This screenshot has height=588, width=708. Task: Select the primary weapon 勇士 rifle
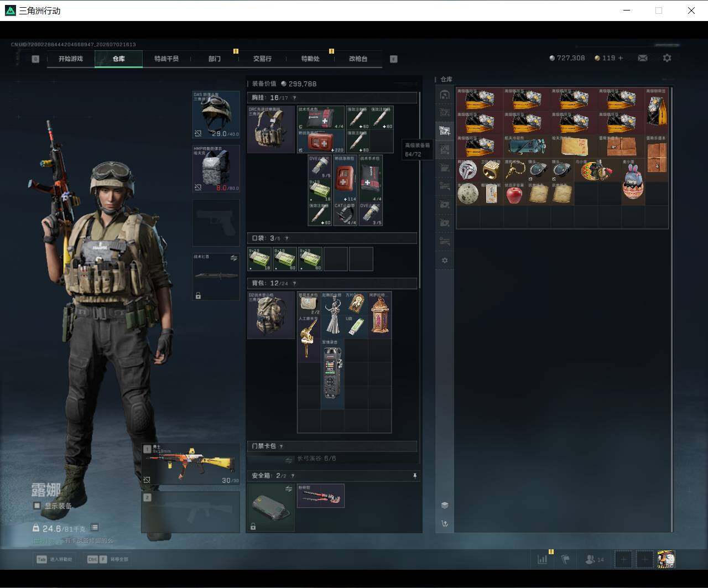click(191, 464)
